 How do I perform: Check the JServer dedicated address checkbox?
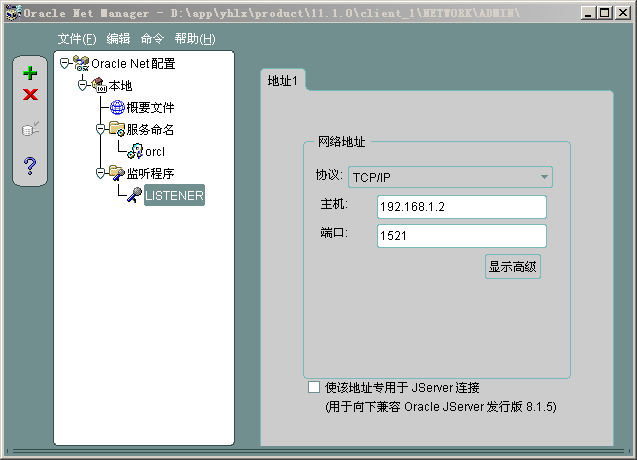click(x=314, y=387)
